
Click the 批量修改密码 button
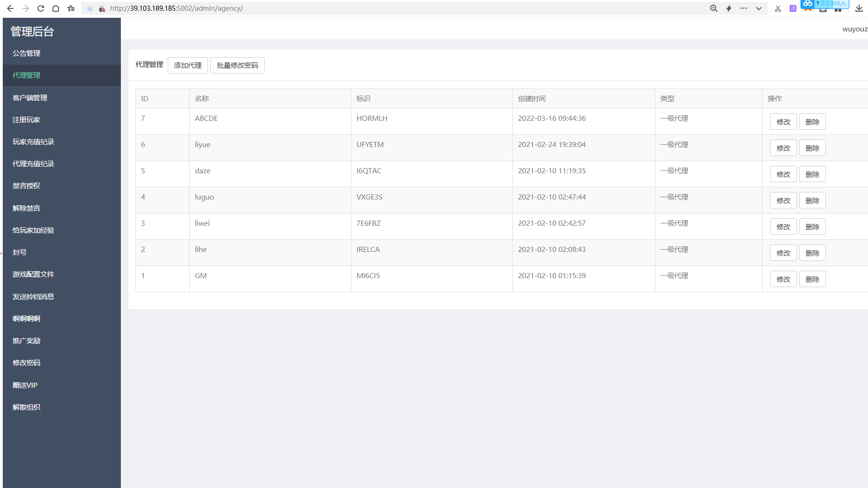click(x=237, y=65)
